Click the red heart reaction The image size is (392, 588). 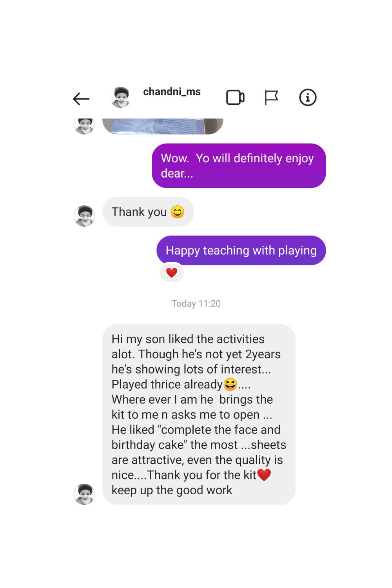[172, 272]
